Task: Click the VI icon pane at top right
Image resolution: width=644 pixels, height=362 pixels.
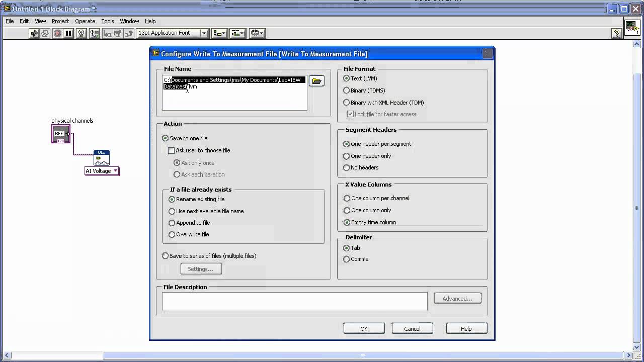Action: click(632, 29)
